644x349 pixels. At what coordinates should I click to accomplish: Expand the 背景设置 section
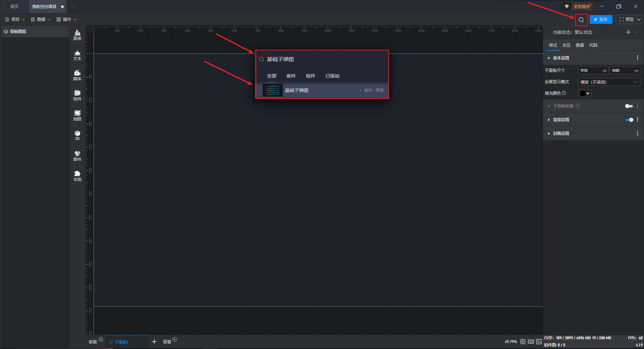point(549,120)
